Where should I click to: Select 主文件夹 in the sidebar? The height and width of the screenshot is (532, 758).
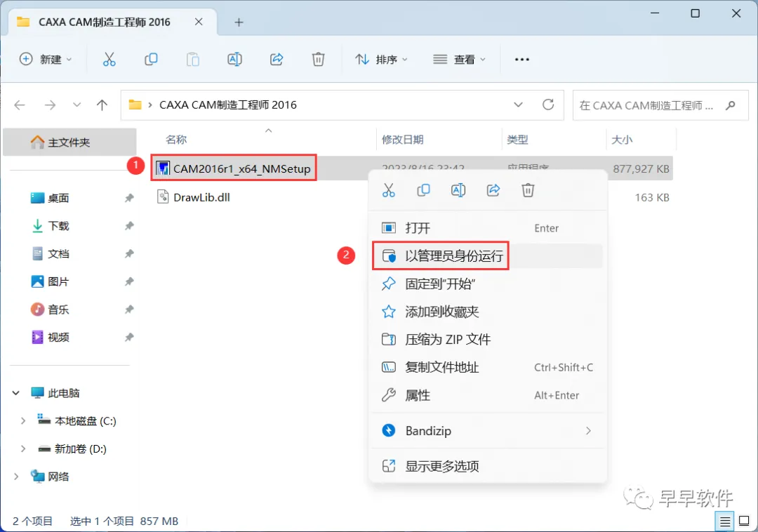(x=69, y=142)
